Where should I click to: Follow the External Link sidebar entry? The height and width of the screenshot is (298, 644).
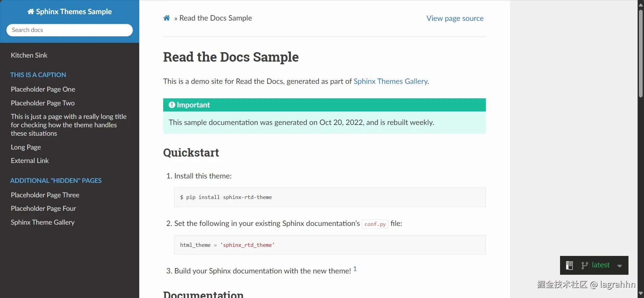click(x=30, y=161)
